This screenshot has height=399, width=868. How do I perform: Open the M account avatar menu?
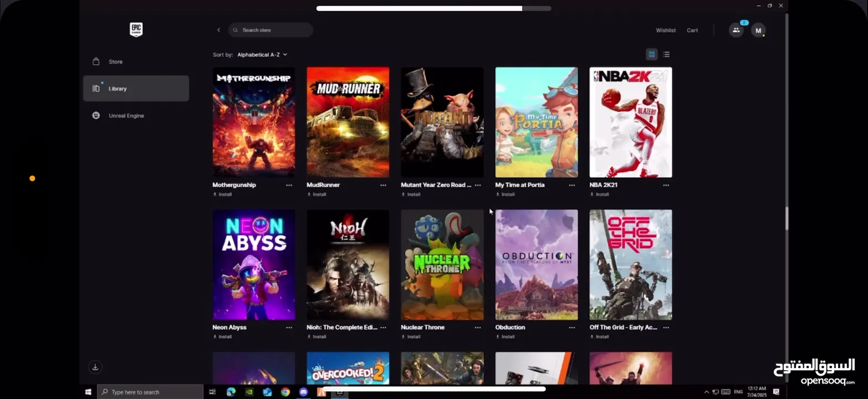pos(758,30)
